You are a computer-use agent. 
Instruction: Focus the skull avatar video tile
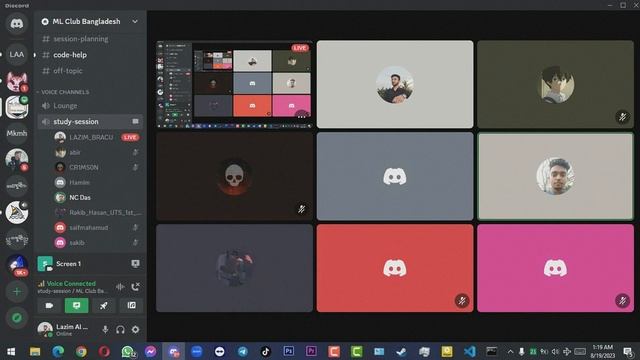click(234, 176)
